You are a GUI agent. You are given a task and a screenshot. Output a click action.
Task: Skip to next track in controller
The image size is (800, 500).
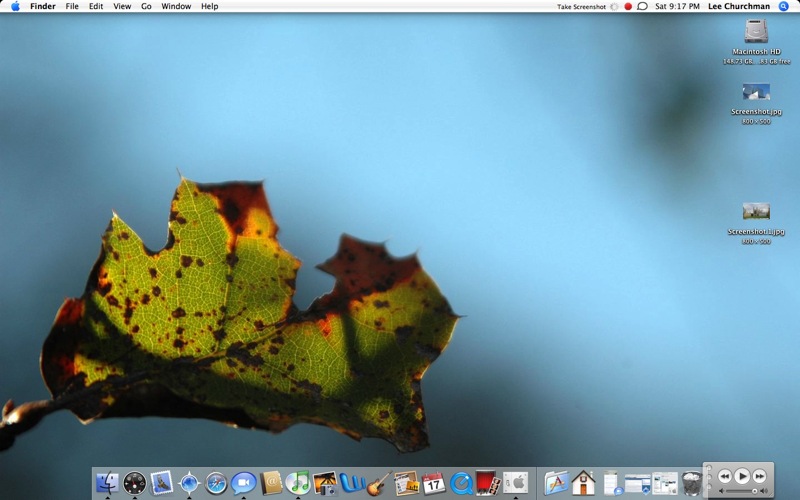tap(760, 476)
